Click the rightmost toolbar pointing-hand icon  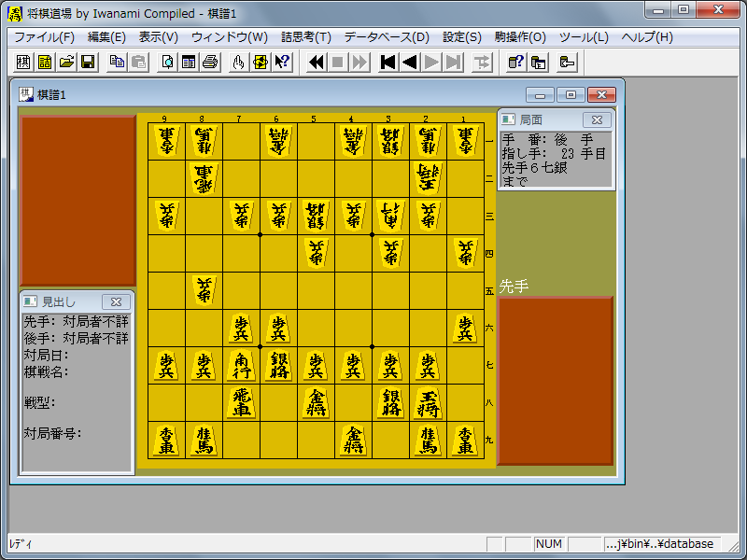pyautogui.click(x=567, y=63)
